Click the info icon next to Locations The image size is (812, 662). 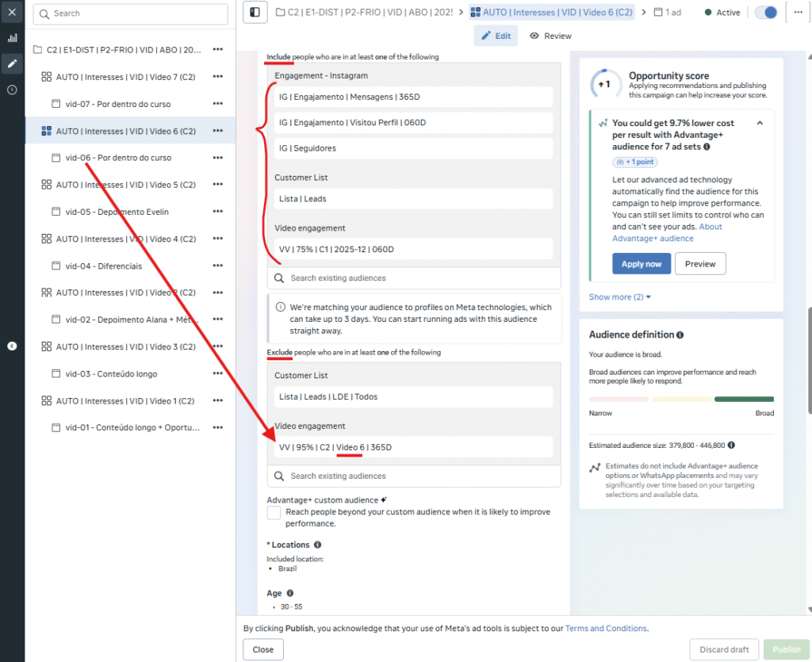pos(318,545)
